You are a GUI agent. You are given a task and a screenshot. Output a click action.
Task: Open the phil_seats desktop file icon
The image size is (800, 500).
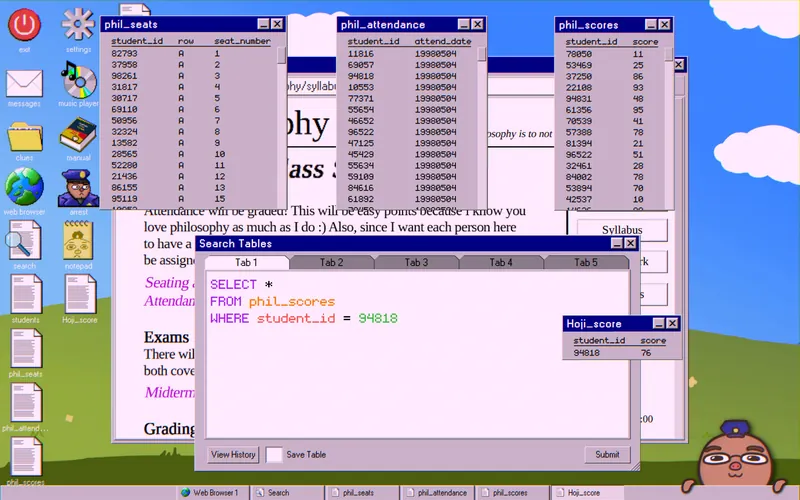click(26, 348)
